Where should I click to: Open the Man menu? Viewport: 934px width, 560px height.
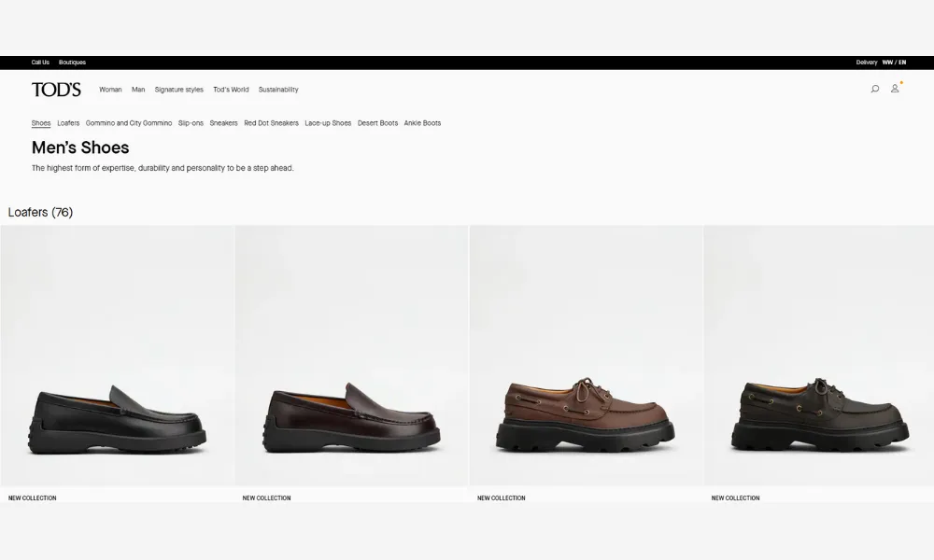138,91
